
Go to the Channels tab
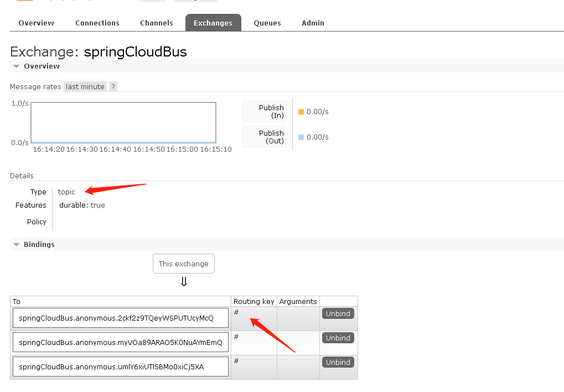(x=157, y=23)
